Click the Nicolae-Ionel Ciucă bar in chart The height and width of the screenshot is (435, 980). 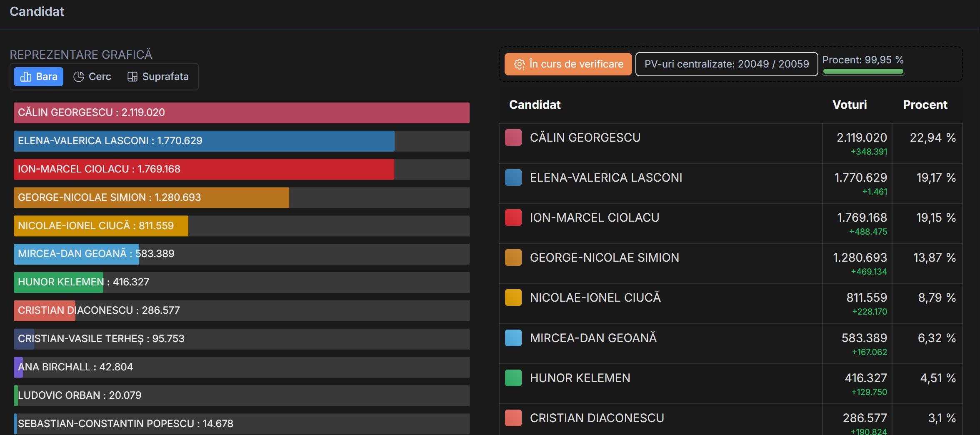[101, 226]
